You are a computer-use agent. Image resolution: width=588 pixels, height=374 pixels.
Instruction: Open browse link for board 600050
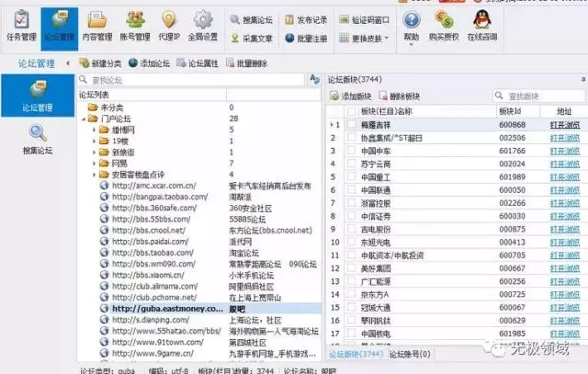pyautogui.click(x=565, y=190)
